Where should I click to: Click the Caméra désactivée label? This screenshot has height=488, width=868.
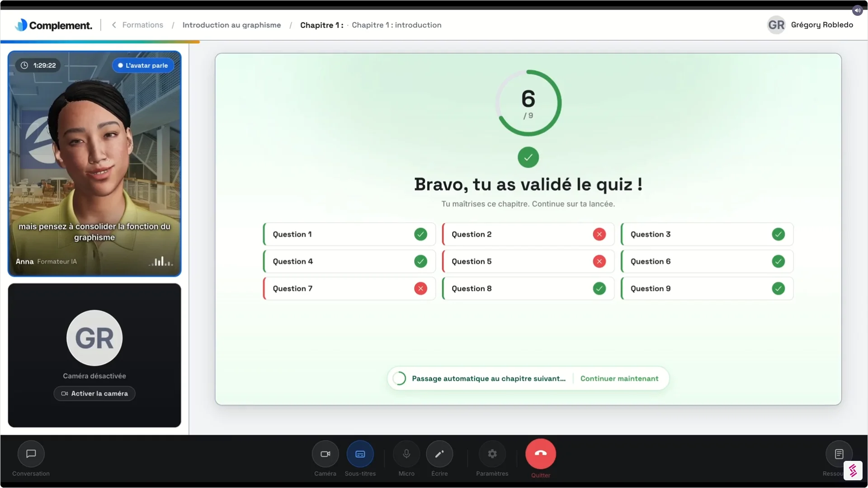[94, 376]
